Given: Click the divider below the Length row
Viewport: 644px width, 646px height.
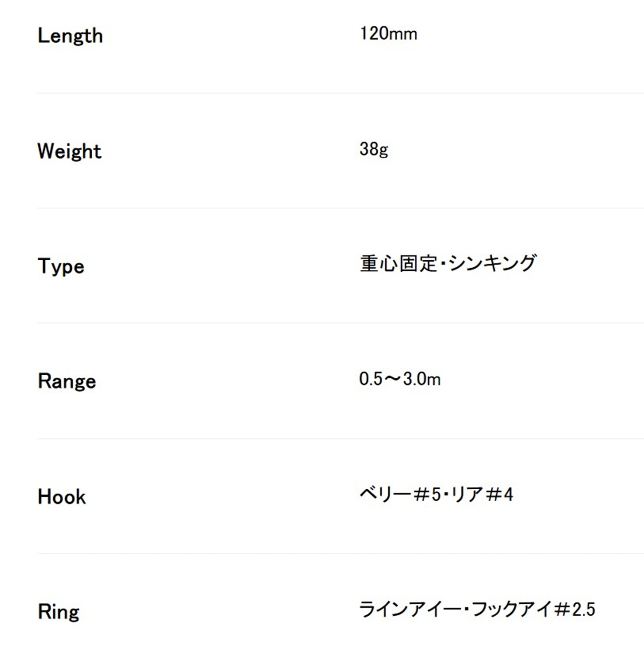Looking at the screenshot, I should point(341,93).
